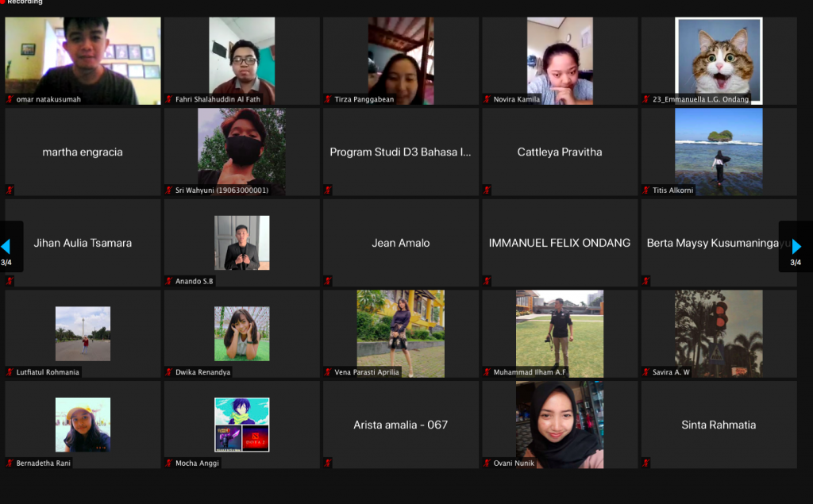Image resolution: width=813 pixels, height=504 pixels.
Task: Click the Recording indicator at top left
Action: point(21,2)
